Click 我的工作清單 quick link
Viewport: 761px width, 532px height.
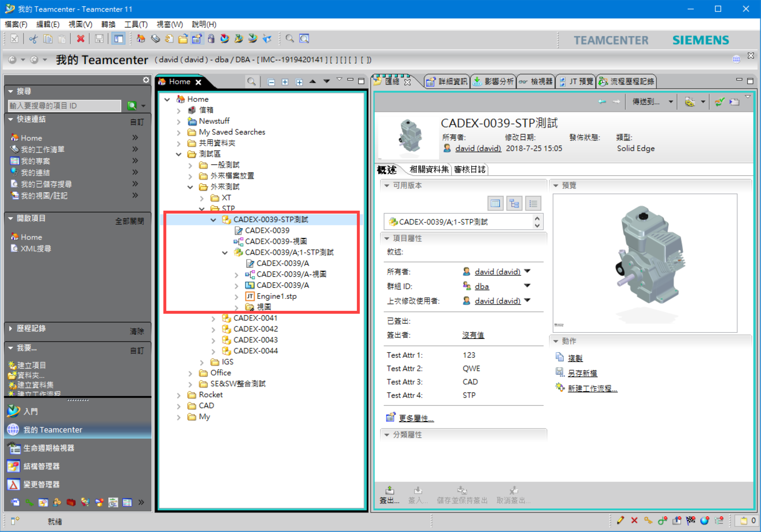point(43,150)
